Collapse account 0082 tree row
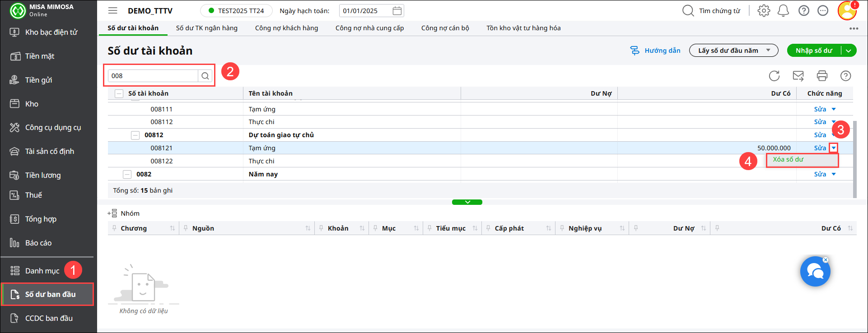868x333 pixels. coord(127,174)
